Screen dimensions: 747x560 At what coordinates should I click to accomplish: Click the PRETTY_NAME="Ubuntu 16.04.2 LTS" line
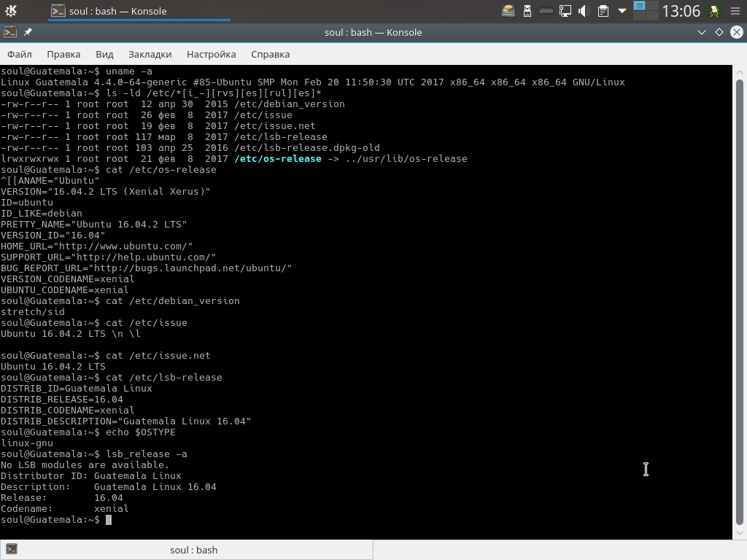(94, 225)
